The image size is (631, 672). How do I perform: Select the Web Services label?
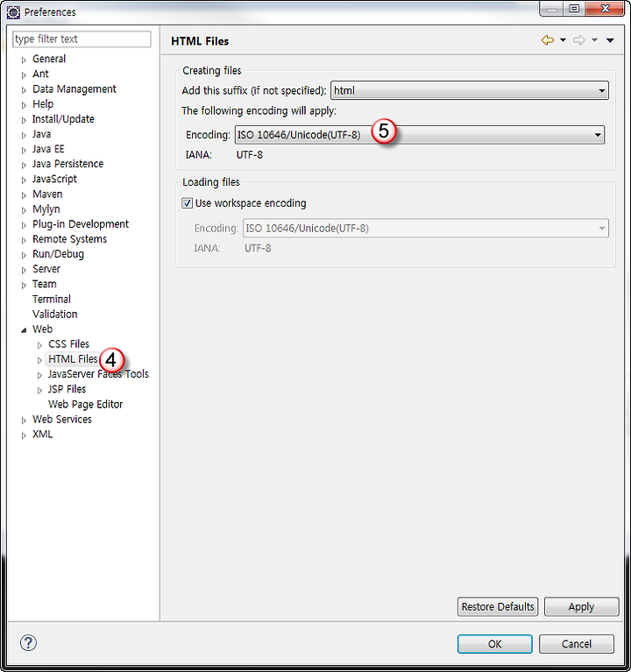coord(62,419)
